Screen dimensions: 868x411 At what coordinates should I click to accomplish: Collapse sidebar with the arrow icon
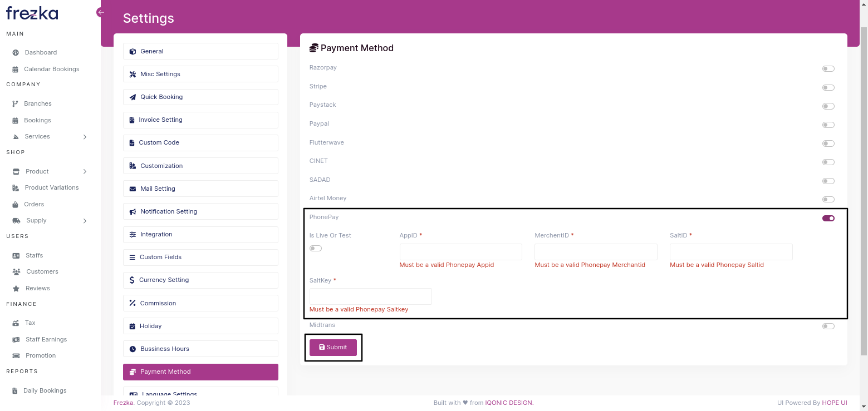101,12
